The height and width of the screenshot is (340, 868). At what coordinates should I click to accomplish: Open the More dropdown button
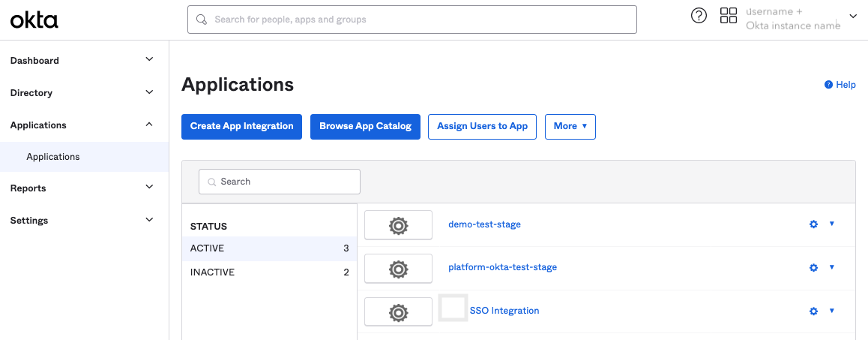[x=570, y=126]
